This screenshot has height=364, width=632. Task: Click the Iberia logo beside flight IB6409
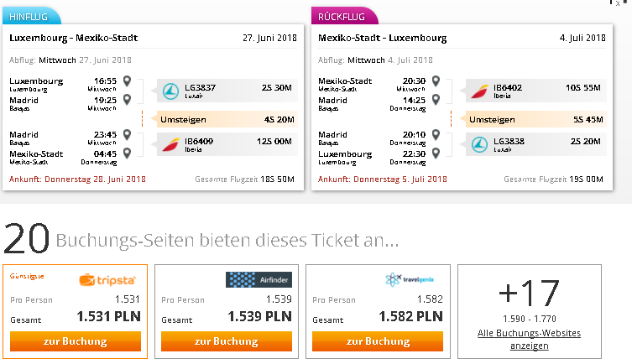coord(170,145)
